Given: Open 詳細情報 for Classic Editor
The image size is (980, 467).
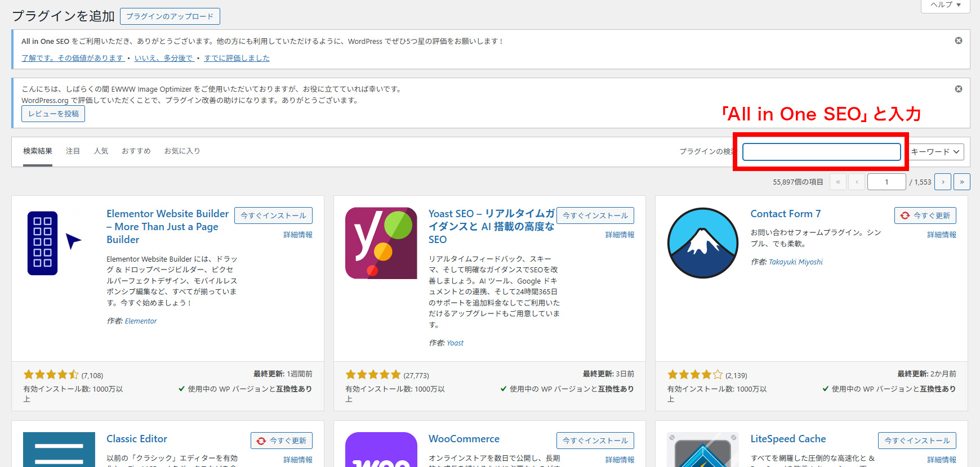Looking at the screenshot, I should click(x=298, y=460).
